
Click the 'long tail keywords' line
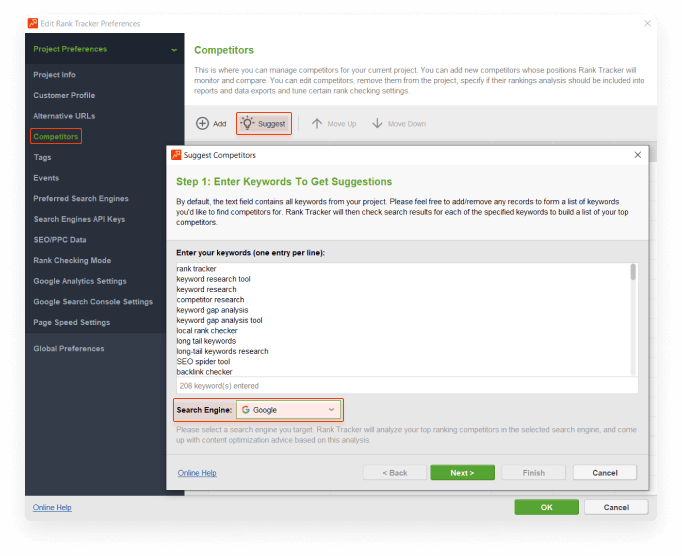coord(206,341)
